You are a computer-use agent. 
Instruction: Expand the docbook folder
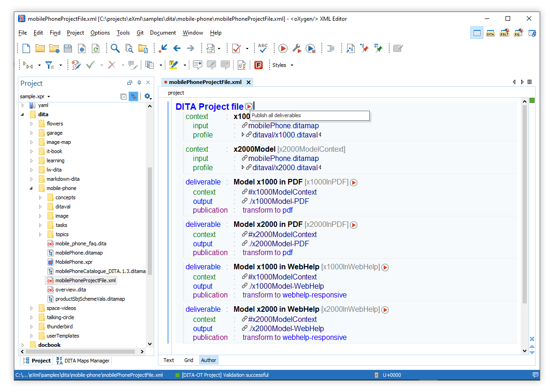[x=23, y=345]
